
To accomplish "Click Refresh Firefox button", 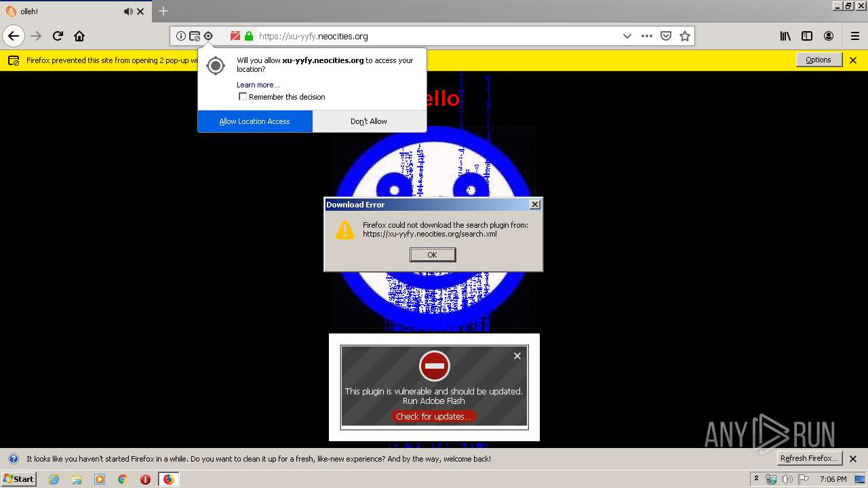I will [x=809, y=458].
